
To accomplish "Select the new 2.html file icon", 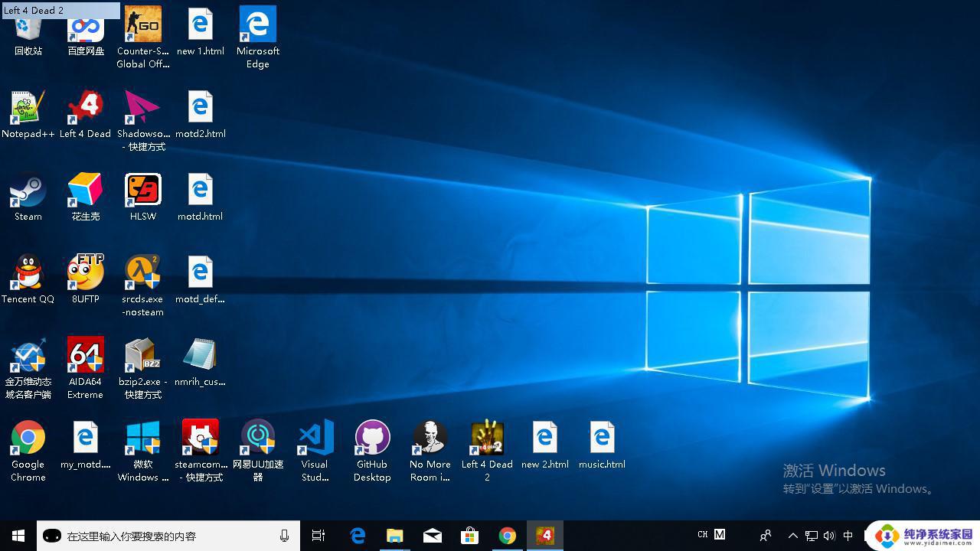I will pos(545,445).
